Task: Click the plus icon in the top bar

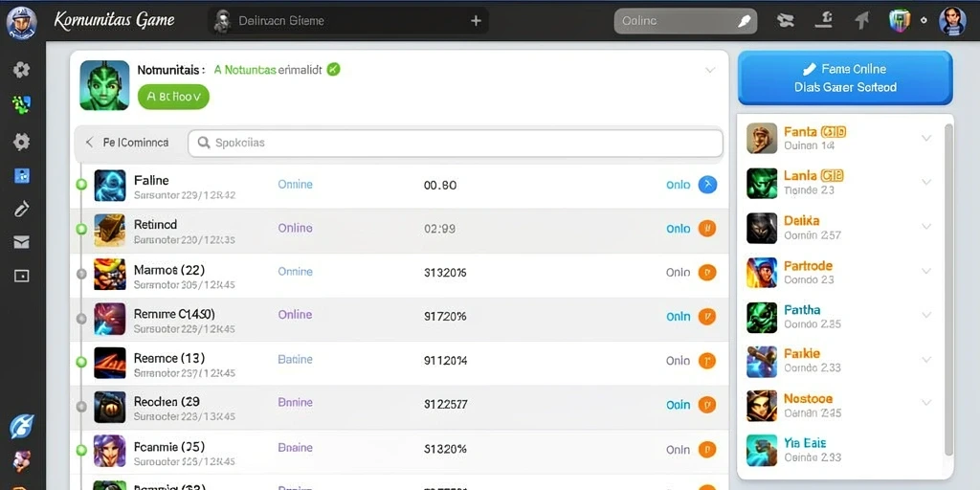Action: [476, 21]
